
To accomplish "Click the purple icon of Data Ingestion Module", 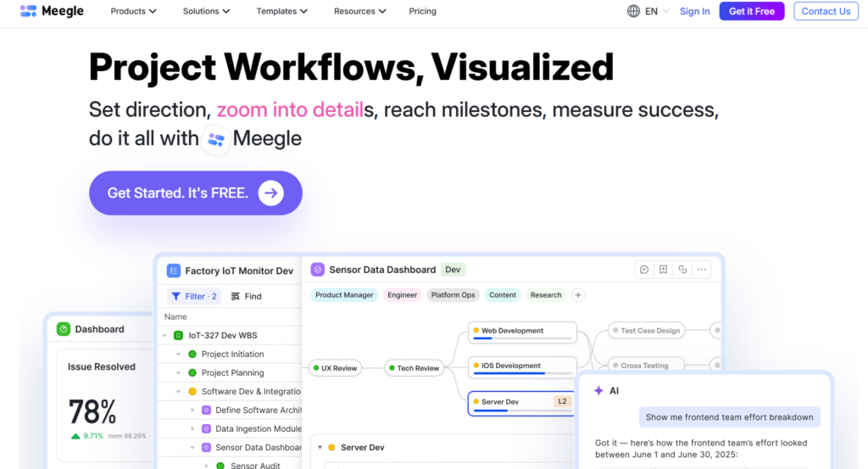I will (207, 429).
